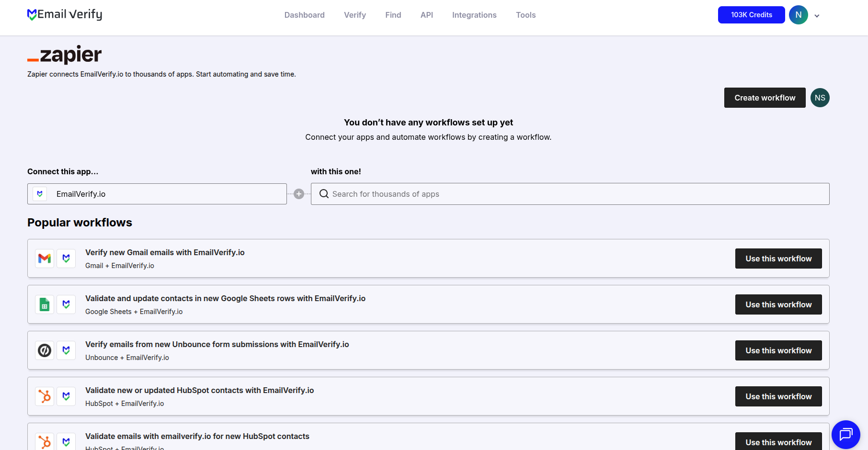Use the Validate new or updated HubSpot workflow

(778, 396)
